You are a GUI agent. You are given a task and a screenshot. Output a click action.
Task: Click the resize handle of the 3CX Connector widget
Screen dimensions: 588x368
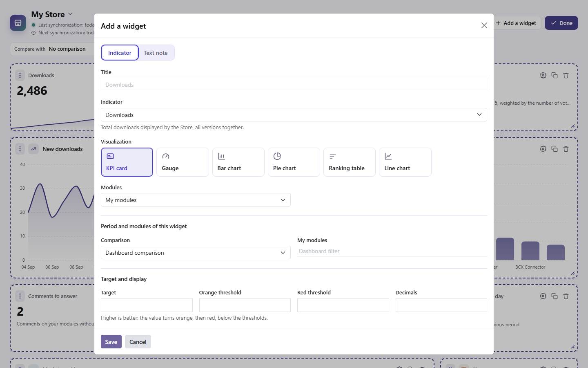pos(573,273)
